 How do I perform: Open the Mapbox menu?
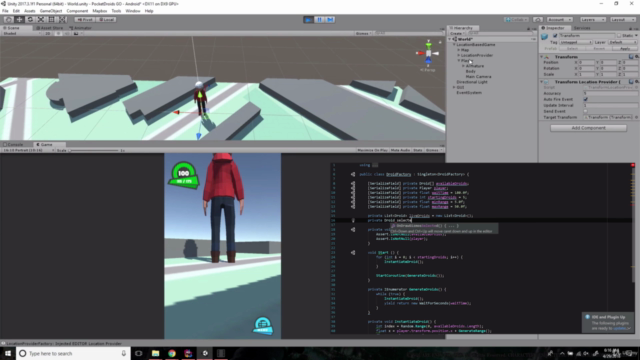click(100, 11)
